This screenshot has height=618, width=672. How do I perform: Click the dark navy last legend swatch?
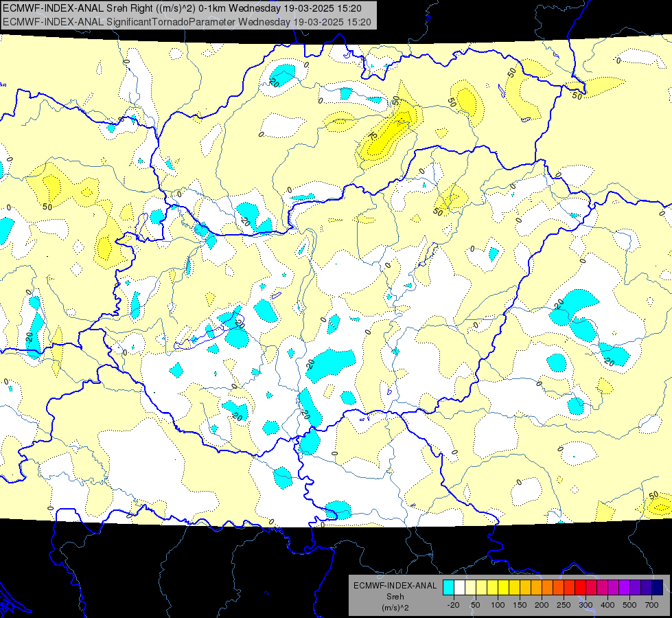tap(658, 587)
